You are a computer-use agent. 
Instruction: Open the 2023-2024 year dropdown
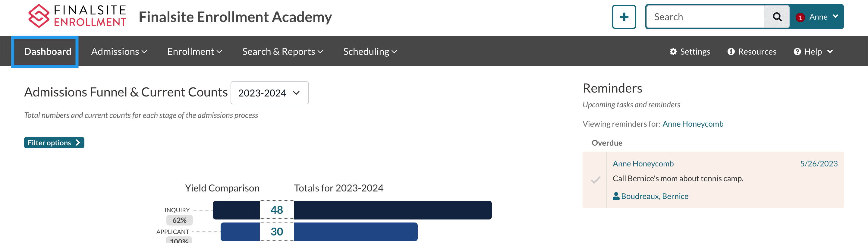pyautogui.click(x=269, y=93)
